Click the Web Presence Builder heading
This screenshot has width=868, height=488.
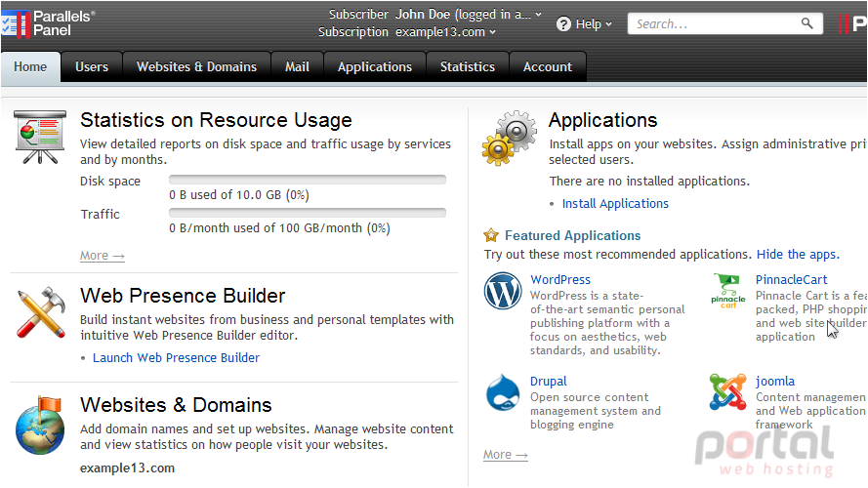pyautogui.click(x=183, y=296)
